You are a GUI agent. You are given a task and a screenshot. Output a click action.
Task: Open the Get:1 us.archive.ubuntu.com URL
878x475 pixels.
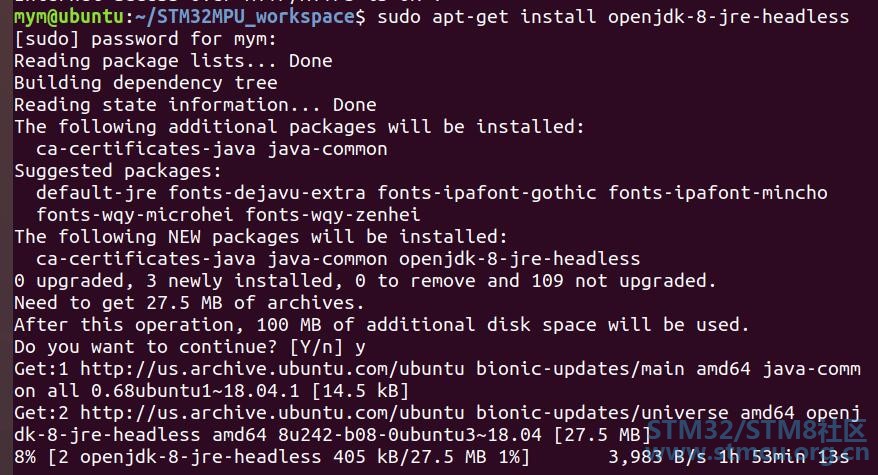(x=272, y=369)
